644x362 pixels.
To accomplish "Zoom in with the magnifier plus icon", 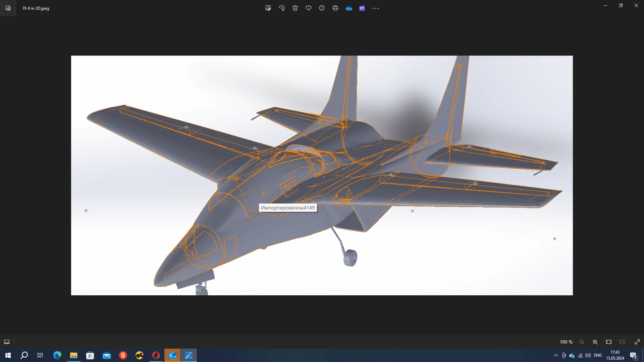I will (x=595, y=342).
